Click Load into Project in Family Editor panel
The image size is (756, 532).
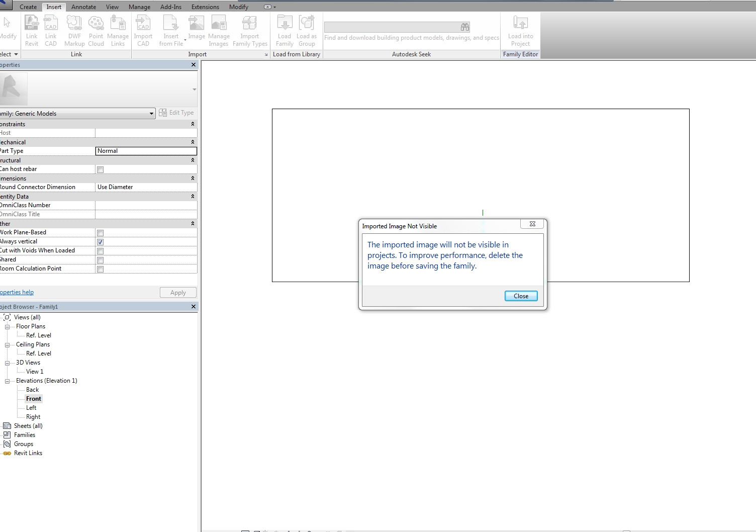[x=520, y=29]
